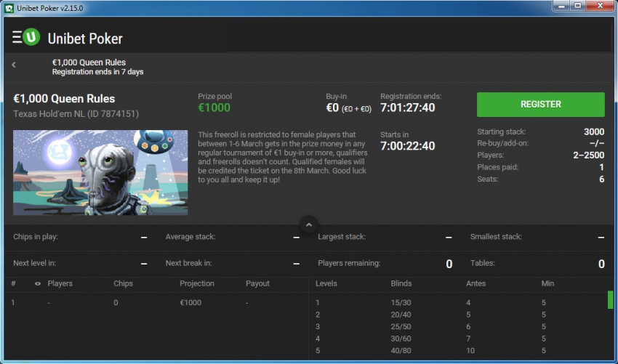Open the alien tournament artwork thumbnail
This screenshot has height=364, width=618.
tap(100, 172)
